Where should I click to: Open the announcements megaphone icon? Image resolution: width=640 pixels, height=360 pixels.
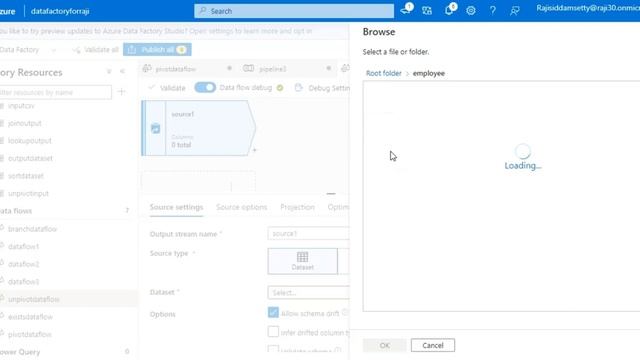406,11
